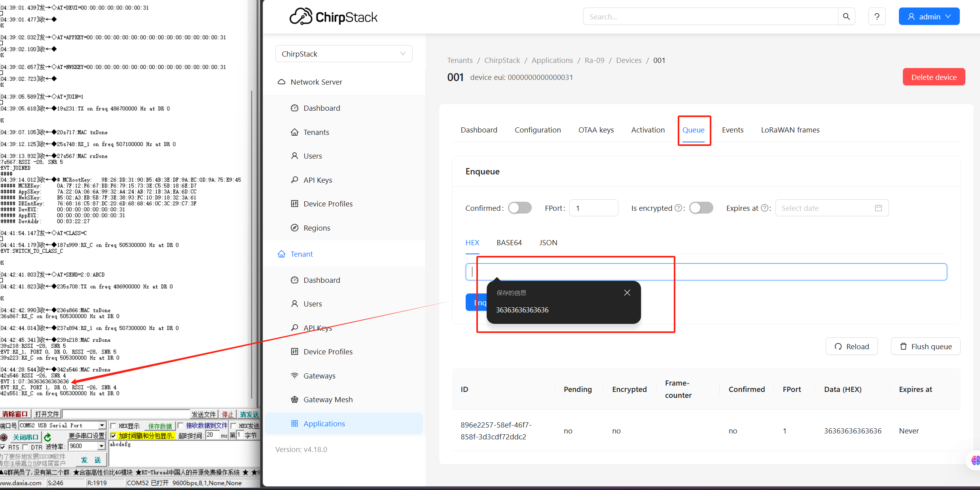Select the HEX payload tab
Viewport: 980px width, 490px height.
(x=472, y=242)
